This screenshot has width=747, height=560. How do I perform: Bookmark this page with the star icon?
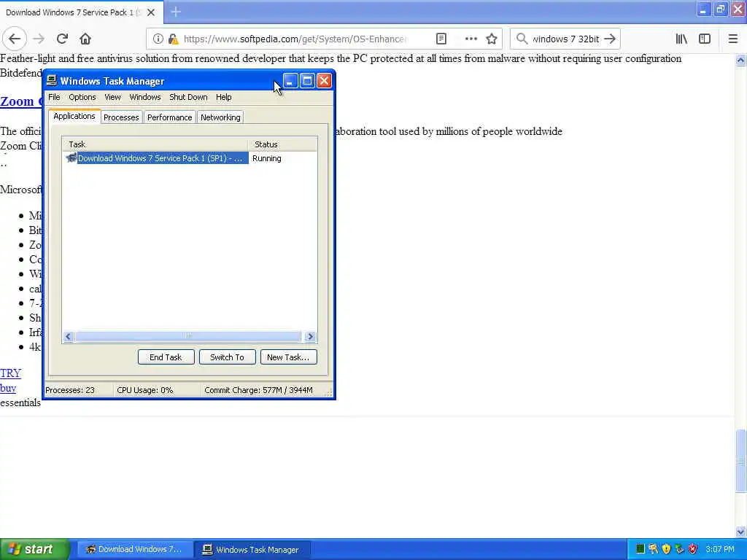(492, 39)
